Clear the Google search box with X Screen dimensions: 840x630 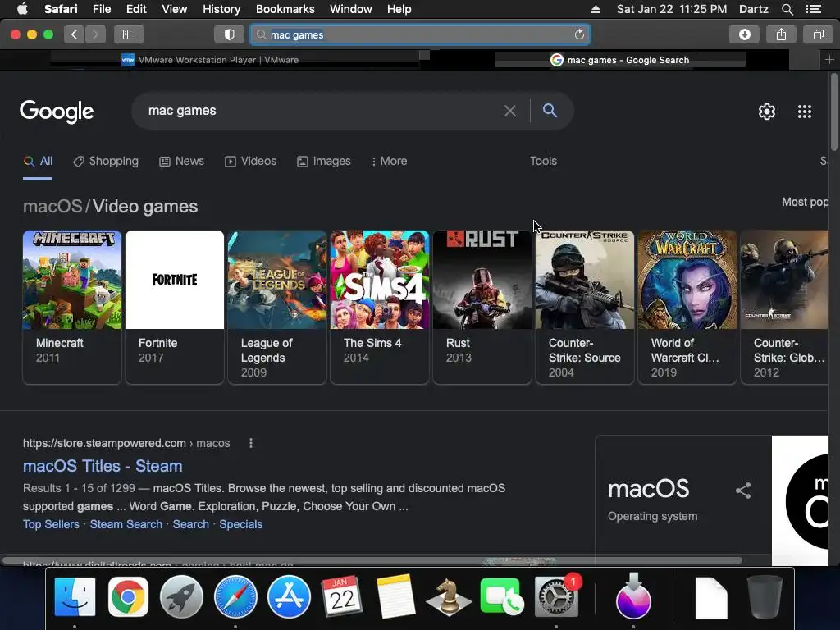click(x=510, y=111)
